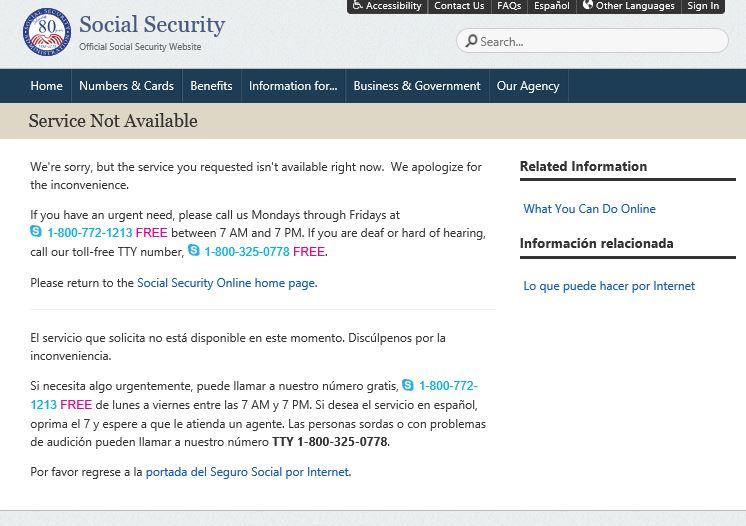The height and width of the screenshot is (526, 746).
Task: Open the FAQs link
Action: point(509,6)
